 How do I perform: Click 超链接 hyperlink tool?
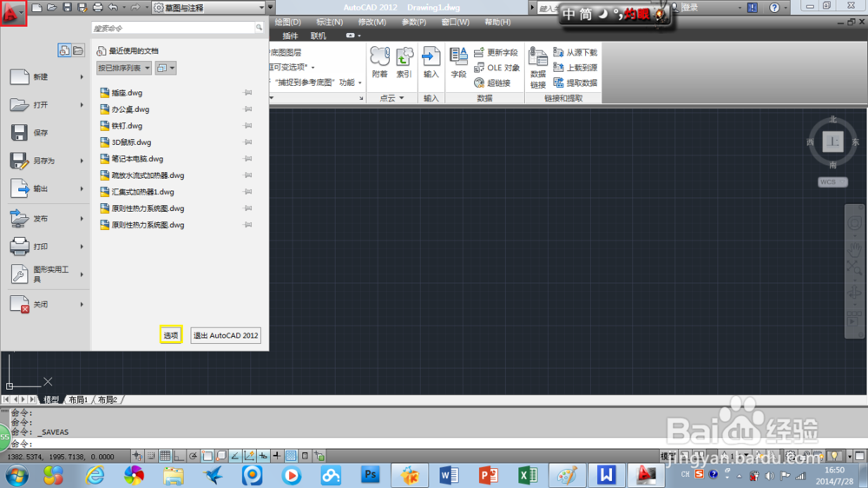coord(492,83)
